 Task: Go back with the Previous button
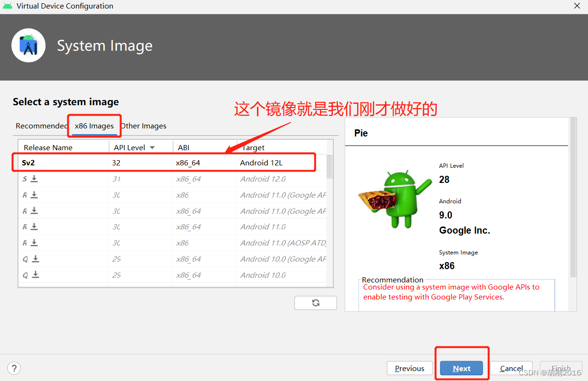(410, 368)
